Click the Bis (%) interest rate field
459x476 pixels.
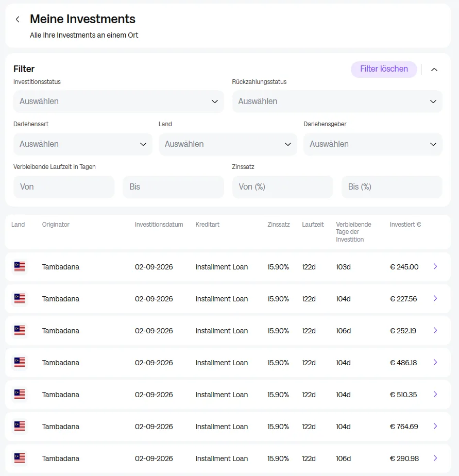(392, 187)
